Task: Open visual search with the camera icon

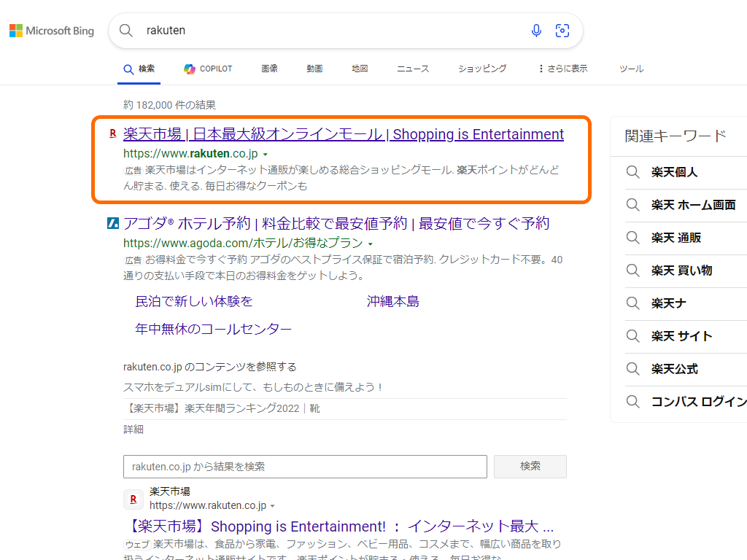Action: tap(562, 31)
